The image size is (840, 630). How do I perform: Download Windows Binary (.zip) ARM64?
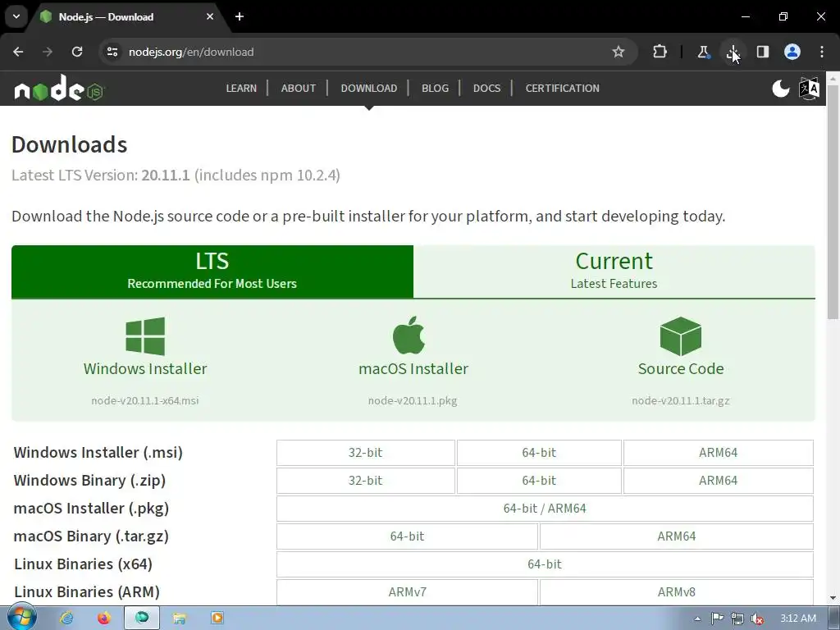point(718,481)
